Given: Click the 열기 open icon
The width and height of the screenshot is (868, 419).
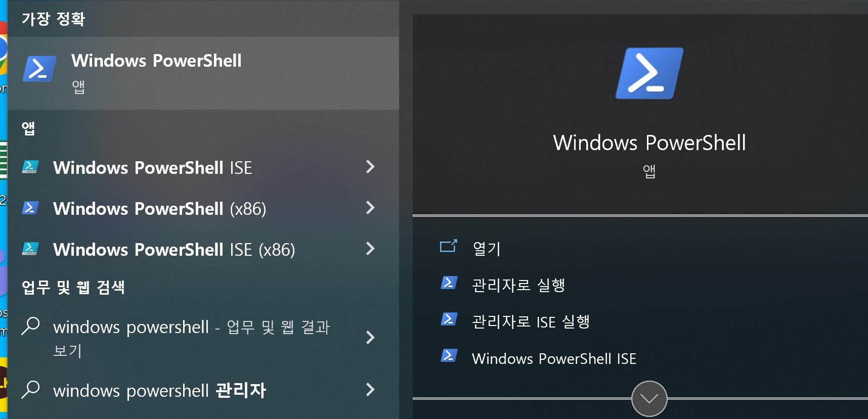Looking at the screenshot, I should (449, 246).
